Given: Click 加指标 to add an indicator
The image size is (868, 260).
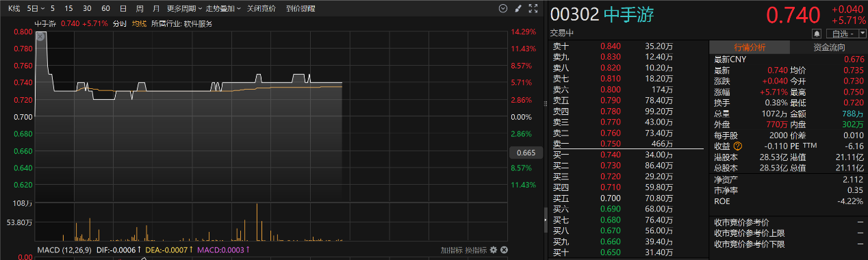Looking at the screenshot, I should [451, 250].
